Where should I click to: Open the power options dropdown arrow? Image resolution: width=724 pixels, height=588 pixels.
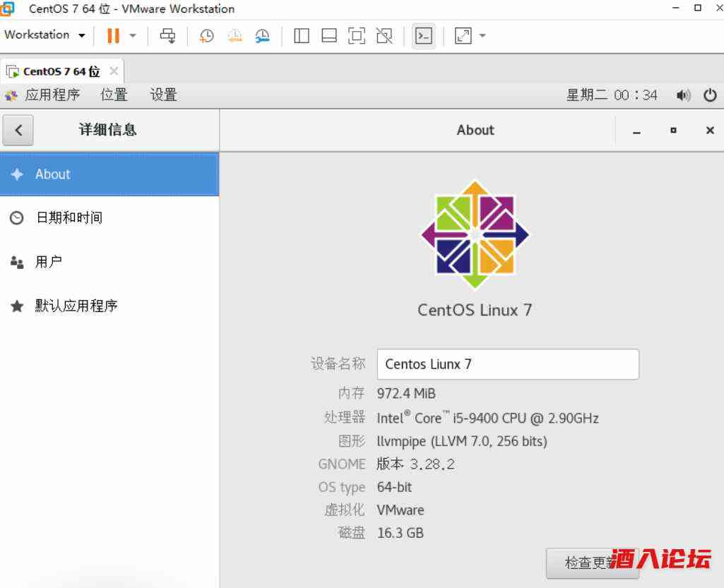[x=133, y=35]
